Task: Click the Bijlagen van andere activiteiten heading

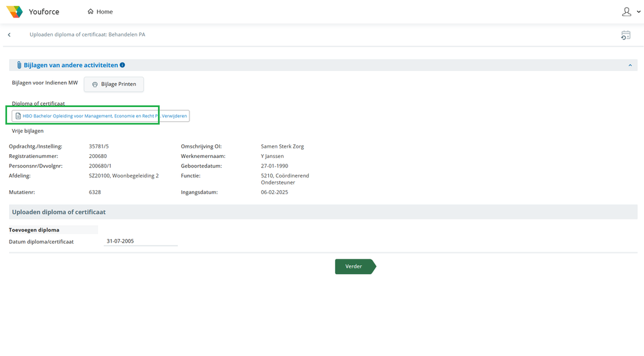Action: pos(71,65)
